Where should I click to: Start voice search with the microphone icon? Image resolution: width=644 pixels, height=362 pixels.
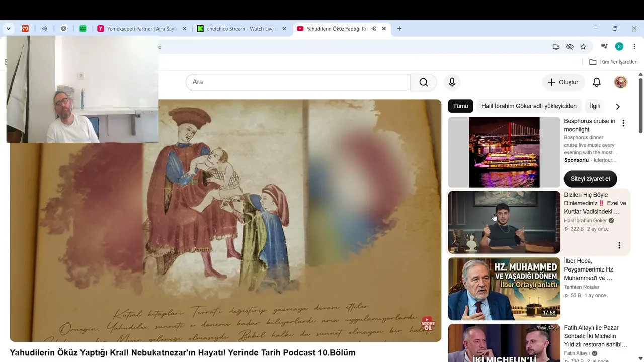pyautogui.click(x=452, y=82)
